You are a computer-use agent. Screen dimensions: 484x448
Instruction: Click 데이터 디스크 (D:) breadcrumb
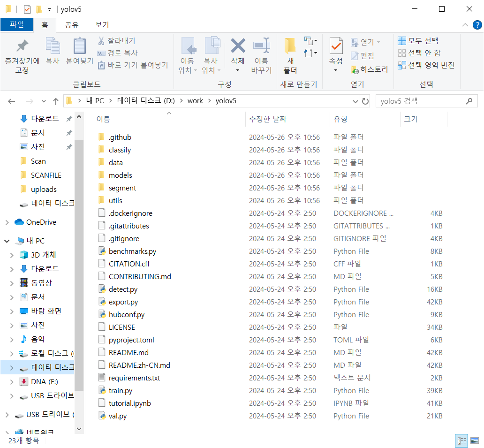point(146,101)
